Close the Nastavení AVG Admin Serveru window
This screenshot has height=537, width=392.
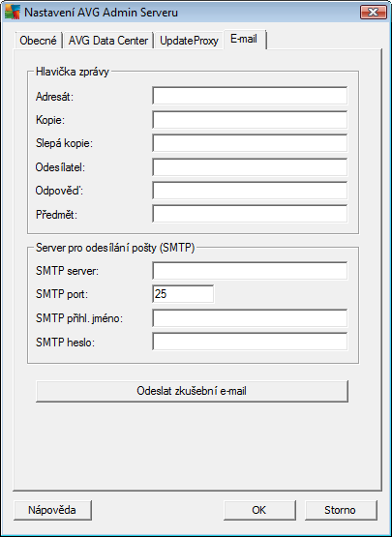coord(373,13)
